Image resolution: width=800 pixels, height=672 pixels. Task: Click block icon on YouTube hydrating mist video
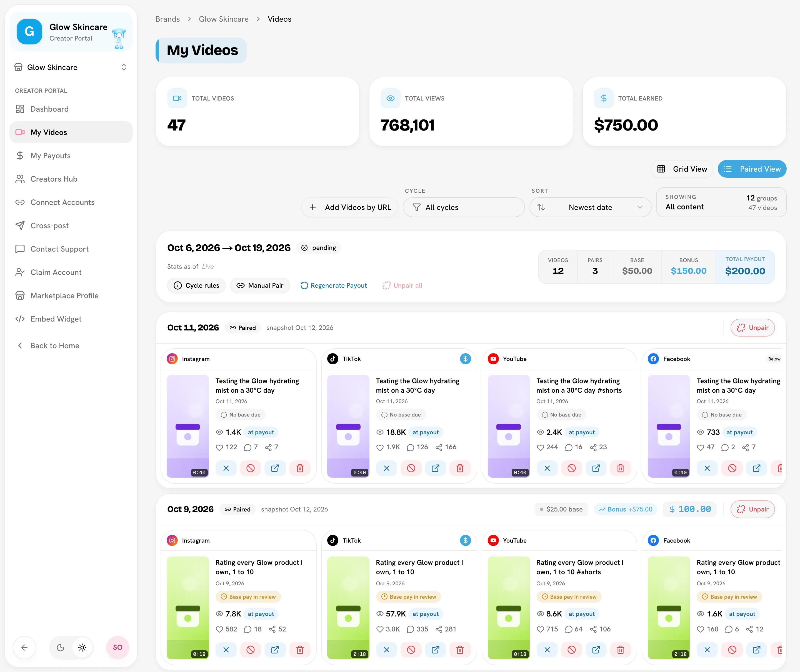click(571, 468)
